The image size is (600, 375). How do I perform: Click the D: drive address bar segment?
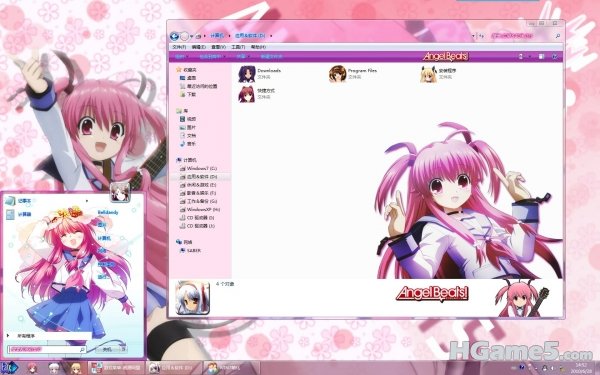pyautogui.click(x=250, y=36)
